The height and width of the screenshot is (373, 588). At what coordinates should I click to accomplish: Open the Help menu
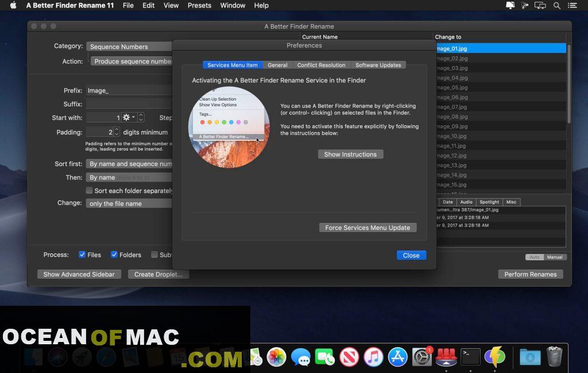(261, 5)
